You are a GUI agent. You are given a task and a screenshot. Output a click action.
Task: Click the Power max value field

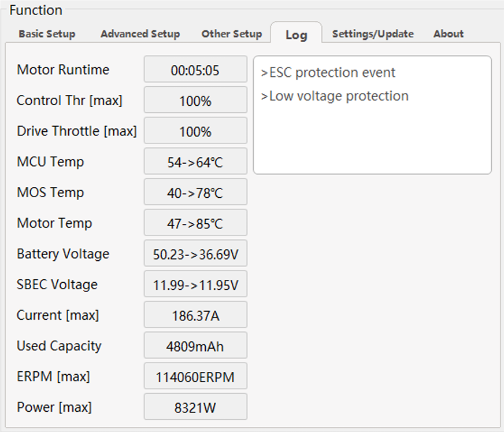click(x=195, y=407)
